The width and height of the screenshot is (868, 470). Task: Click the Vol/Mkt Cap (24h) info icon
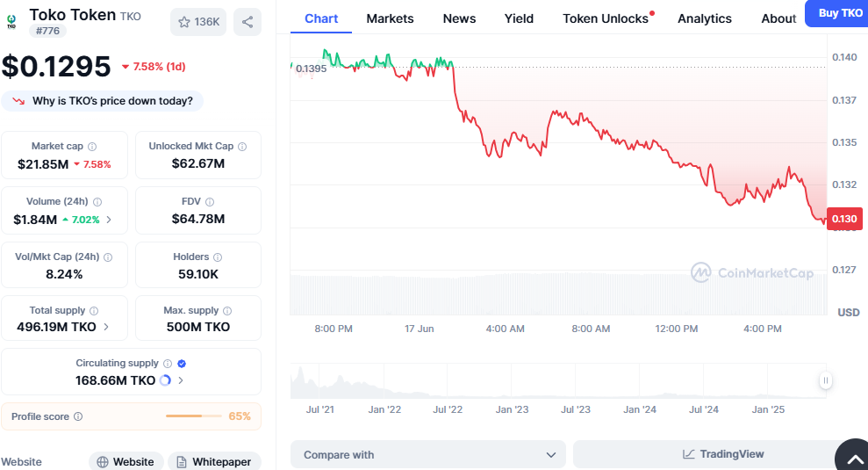(x=108, y=257)
